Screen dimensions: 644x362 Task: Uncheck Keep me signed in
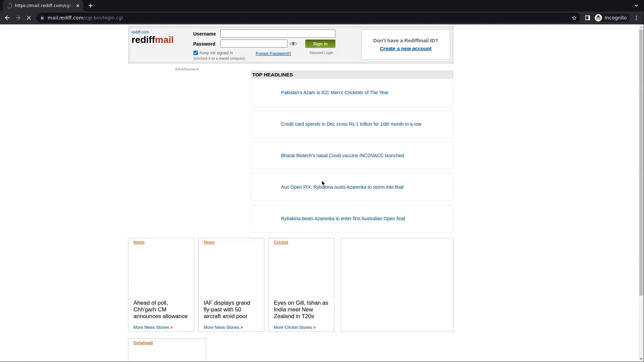[x=196, y=53]
